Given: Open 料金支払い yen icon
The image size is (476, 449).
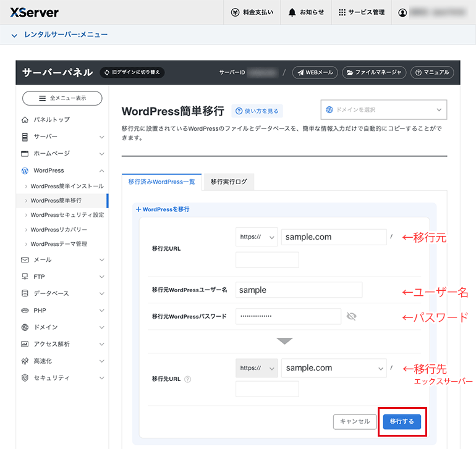Looking at the screenshot, I should 235,12.
